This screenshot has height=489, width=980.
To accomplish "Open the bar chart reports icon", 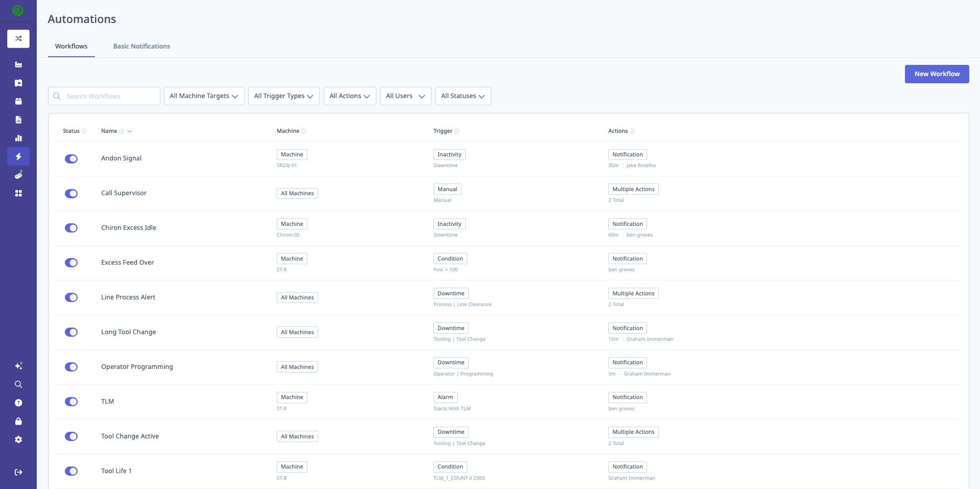I will [18, 138].
